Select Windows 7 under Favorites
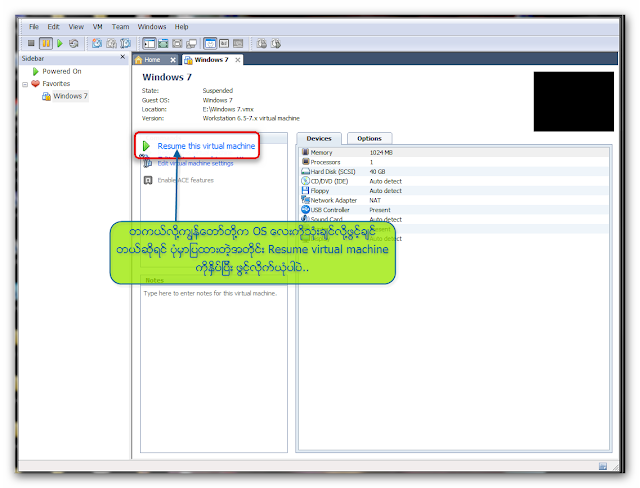640x488 pixels. pyautogui.click(x=70, y=96)
